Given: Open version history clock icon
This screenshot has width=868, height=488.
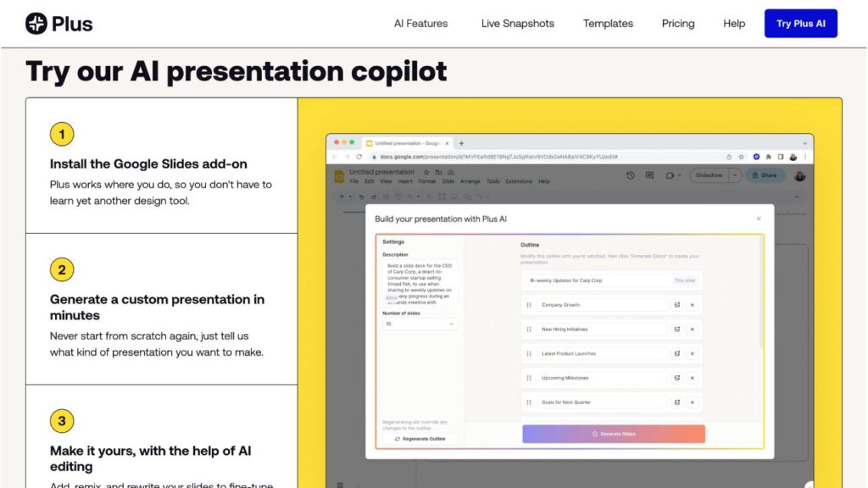Looking at the screenshot, I should point(631,175).
